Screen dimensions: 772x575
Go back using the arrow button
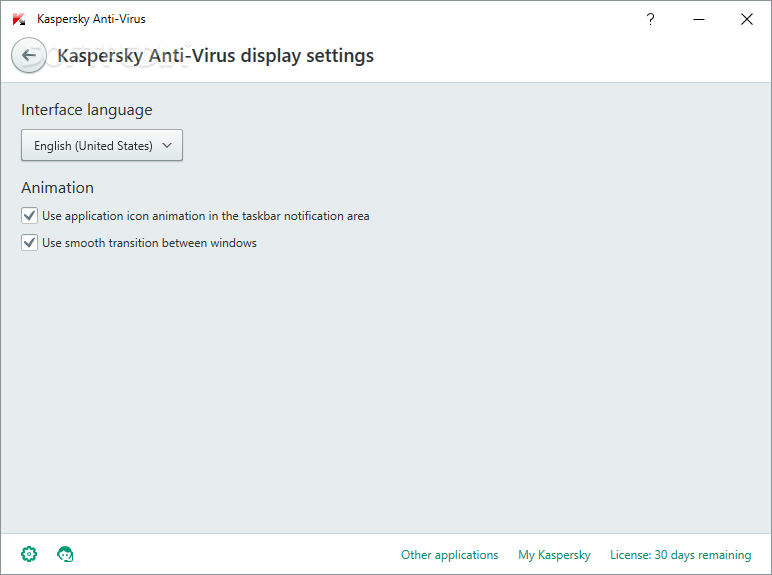29,55
